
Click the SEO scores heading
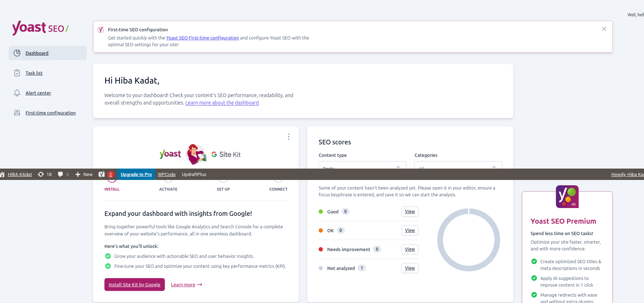335,142
